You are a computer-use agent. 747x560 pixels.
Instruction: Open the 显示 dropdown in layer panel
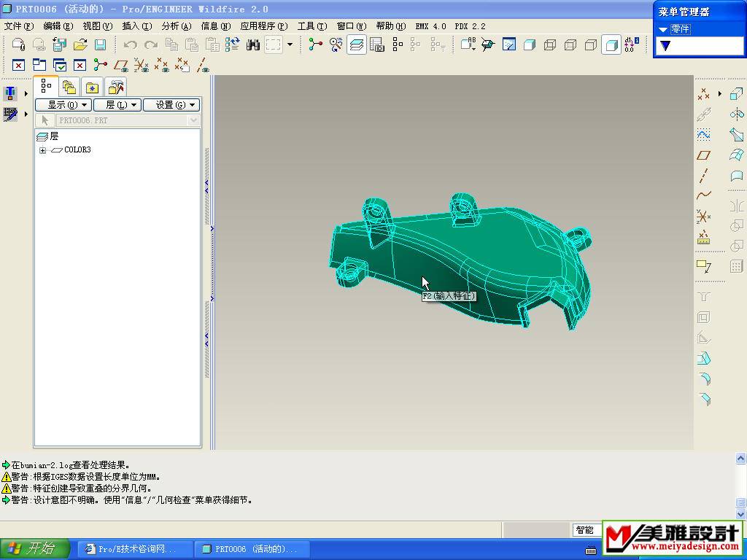click(63, 105)
